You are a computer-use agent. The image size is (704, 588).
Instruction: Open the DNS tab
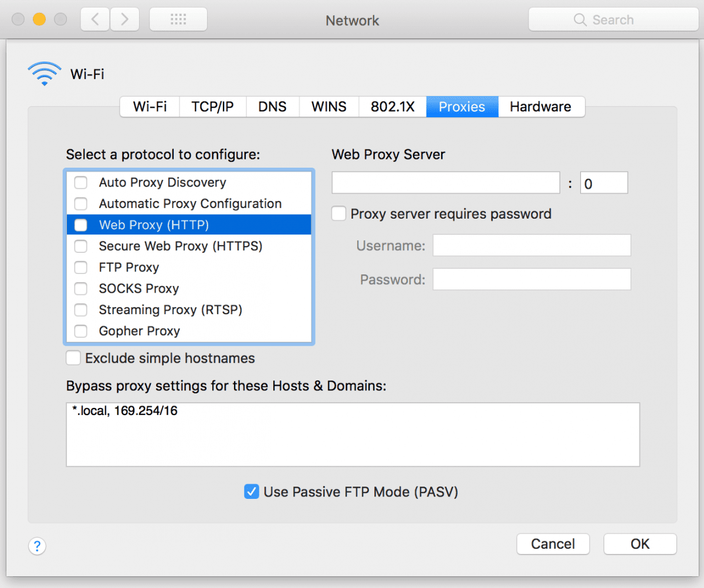272,107
